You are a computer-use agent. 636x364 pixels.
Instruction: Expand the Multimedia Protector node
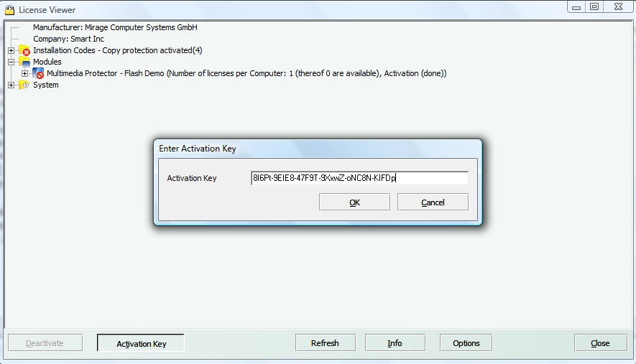(25, 74)
